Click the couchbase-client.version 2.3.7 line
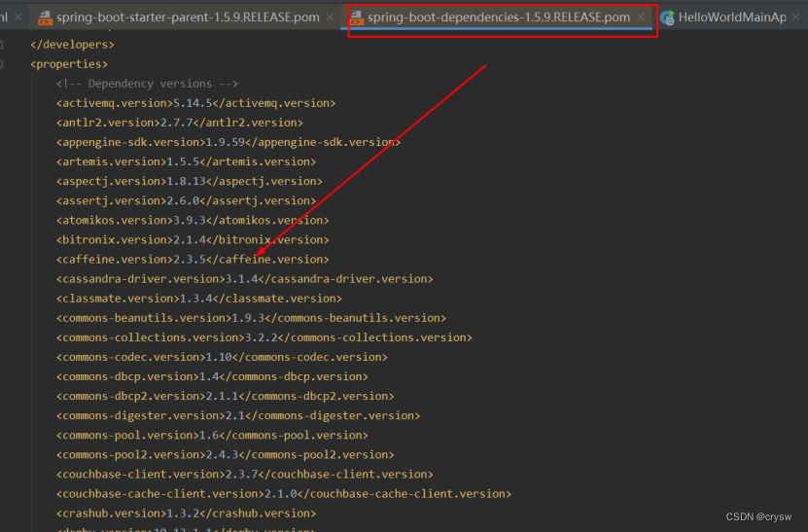 pyautogui.click(x=245, y=475)
